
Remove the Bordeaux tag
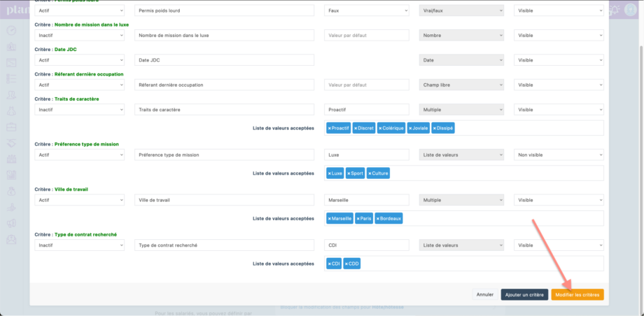pyautogui.click(x=379, y=219)
